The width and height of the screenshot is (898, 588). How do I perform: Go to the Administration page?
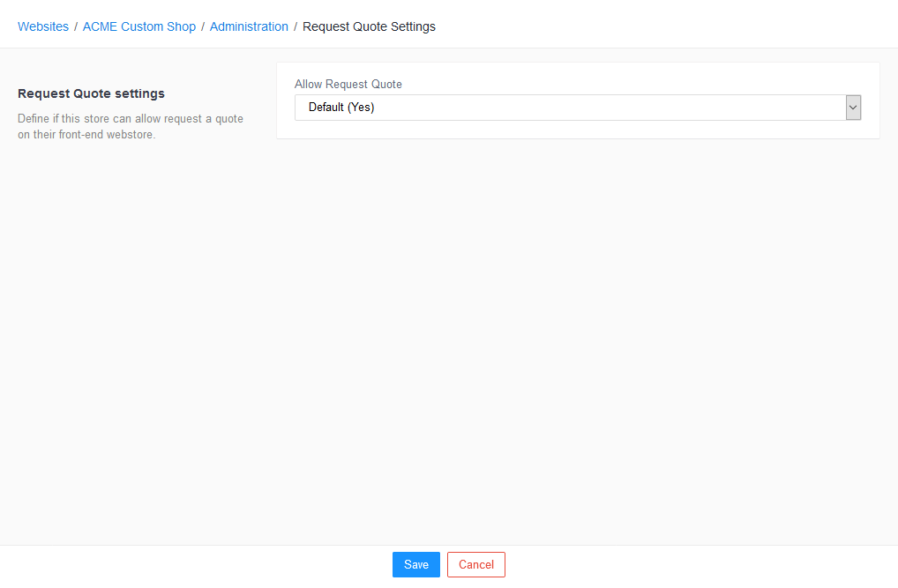pyautogui.click(x=249, y=26)
